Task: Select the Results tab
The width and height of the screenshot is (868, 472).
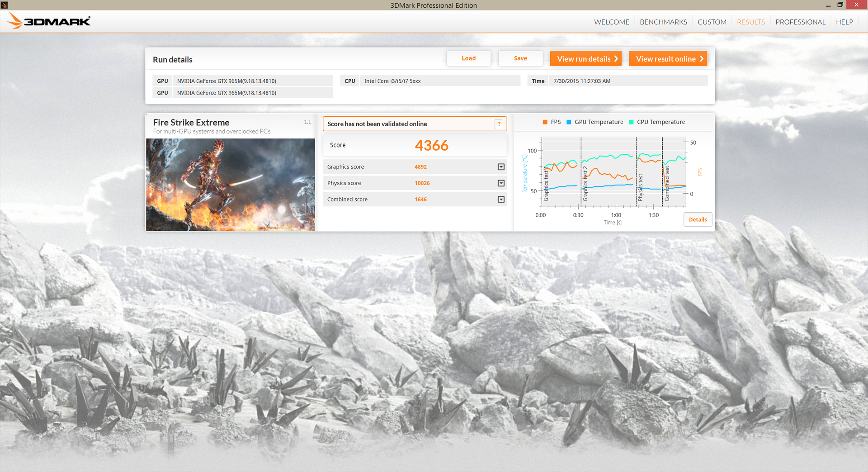Action: click(x=751, y=22)
